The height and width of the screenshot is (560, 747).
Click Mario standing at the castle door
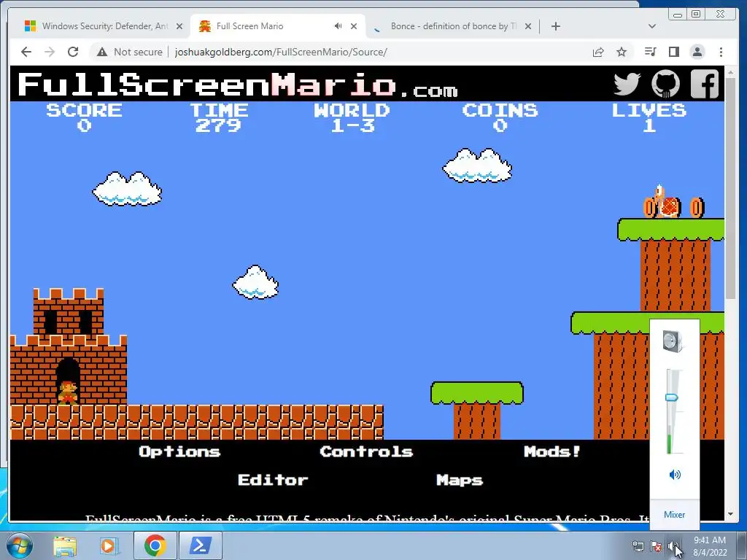point(68,393)
